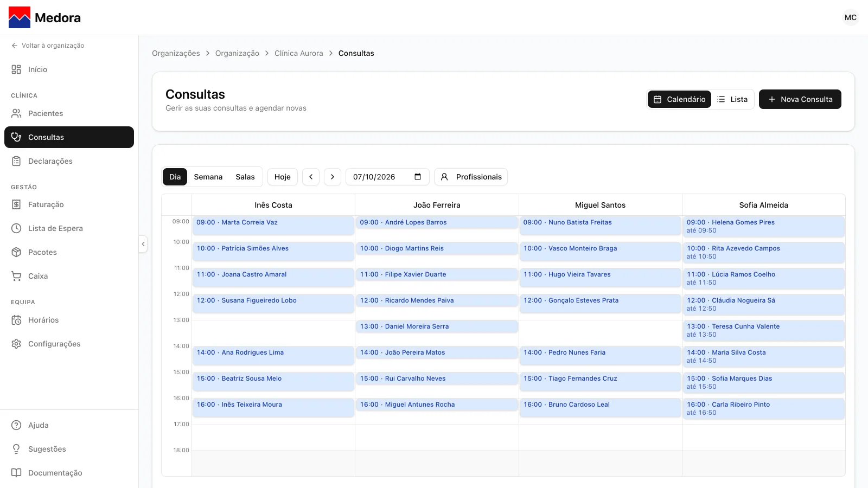Open Pacientes in the sidebar
Image resolution: width=868 pixels, height=488 pixels.
click(69, 113)
